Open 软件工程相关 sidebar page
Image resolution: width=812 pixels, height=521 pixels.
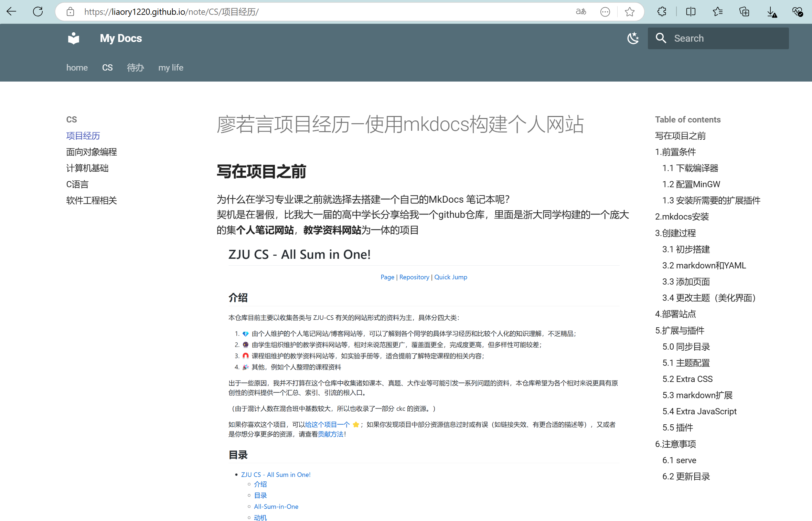92,200
